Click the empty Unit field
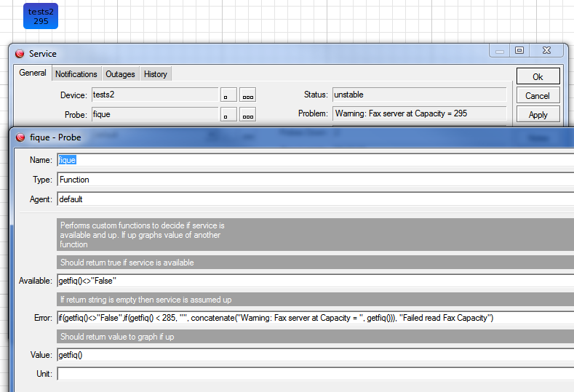 click(316, 374)
